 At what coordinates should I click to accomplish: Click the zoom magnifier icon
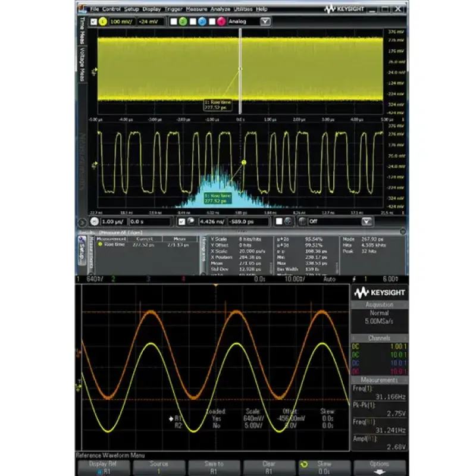(191, 221)
